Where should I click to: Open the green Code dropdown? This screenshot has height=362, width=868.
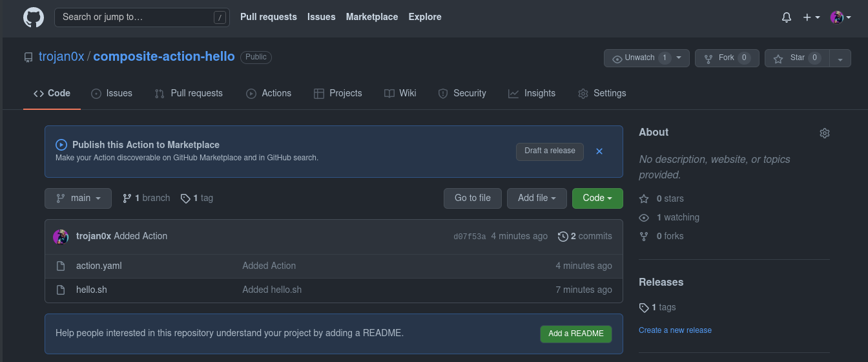(597, 198)
